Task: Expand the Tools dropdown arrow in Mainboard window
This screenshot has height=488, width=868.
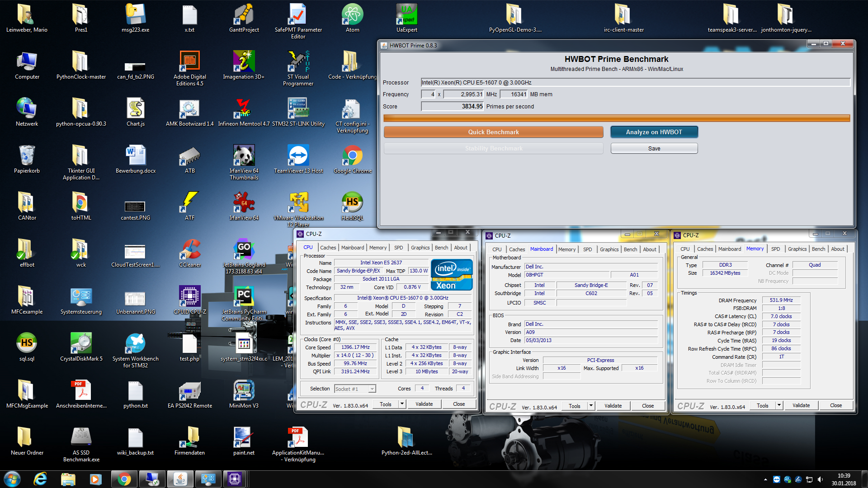Action: click(591, 406)
